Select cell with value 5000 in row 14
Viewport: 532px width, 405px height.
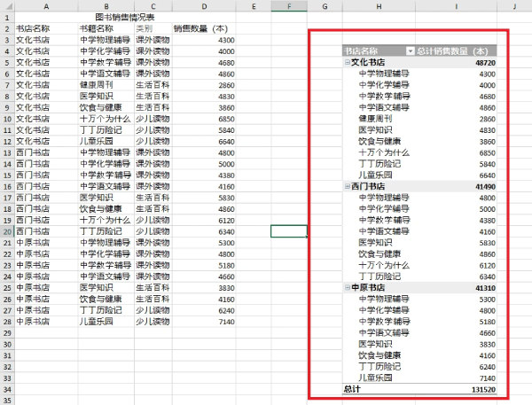[204, 164]
